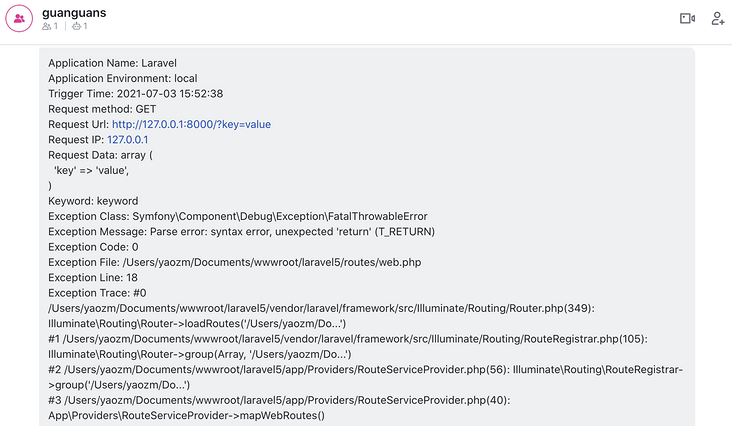
Task: Open the Request IP link 127.0.0.1
Action: tap(127, 140)
